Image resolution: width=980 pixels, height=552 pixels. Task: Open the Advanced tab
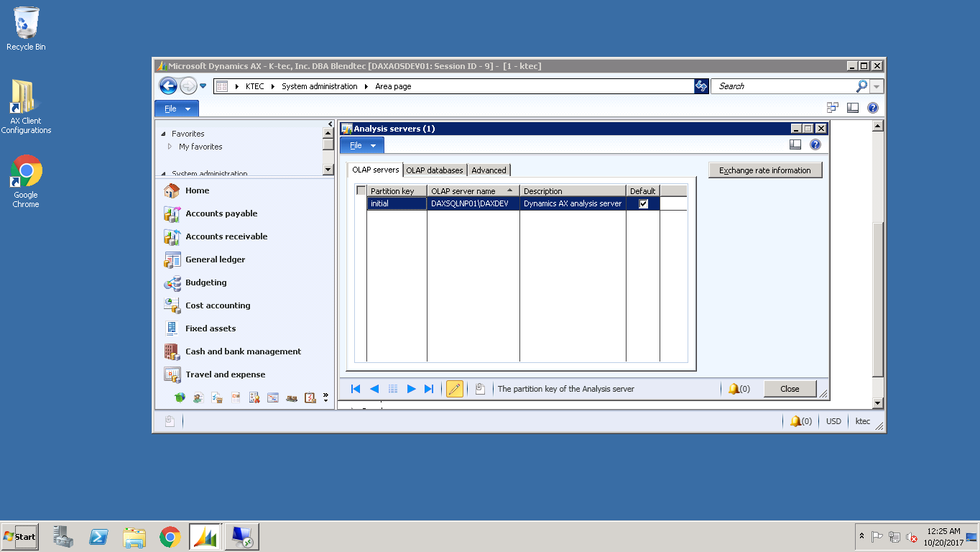489,170
